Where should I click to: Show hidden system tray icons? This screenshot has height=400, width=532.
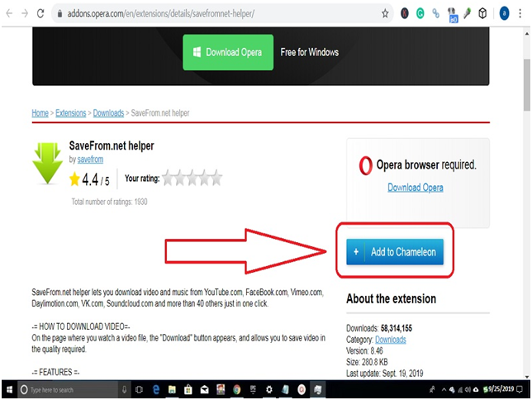point(444,389)
